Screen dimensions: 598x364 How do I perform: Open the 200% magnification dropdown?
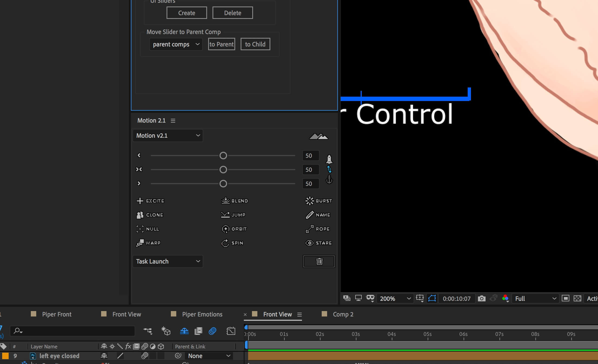click(395, 298)
